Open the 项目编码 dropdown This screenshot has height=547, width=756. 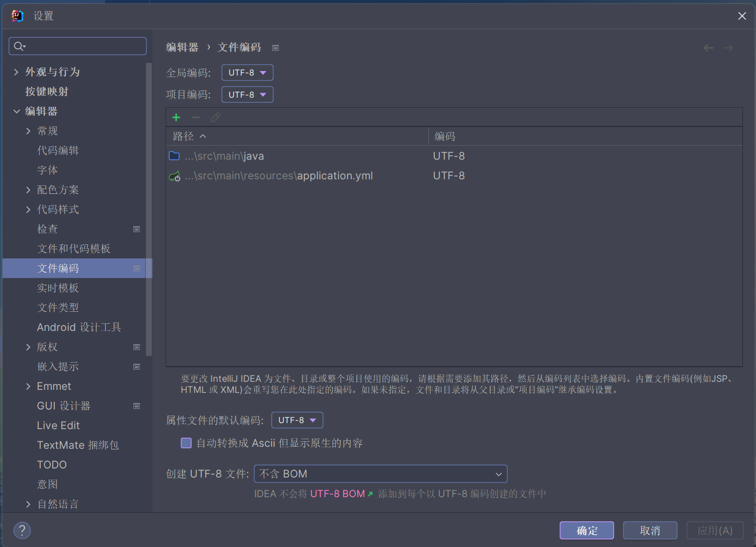coord(247,94)
